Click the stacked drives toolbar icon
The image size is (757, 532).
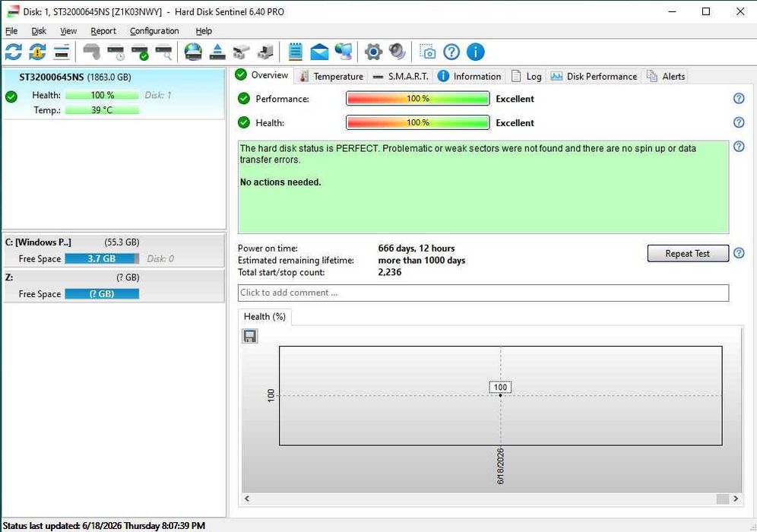coord(242,52)
